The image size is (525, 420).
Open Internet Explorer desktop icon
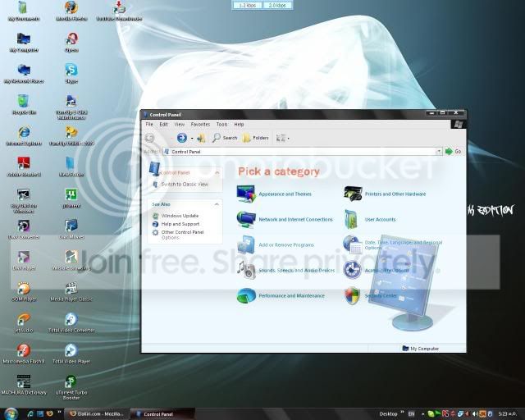[x=24, y=135]
